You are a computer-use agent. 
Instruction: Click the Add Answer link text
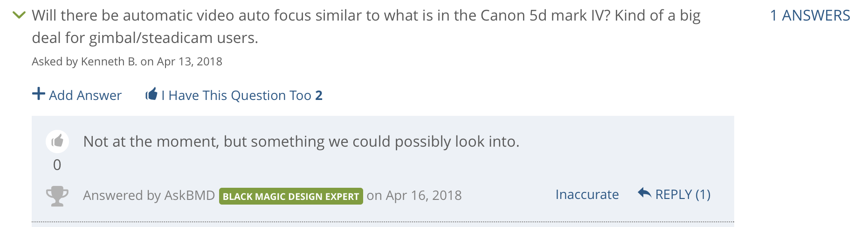click(85, 95)
